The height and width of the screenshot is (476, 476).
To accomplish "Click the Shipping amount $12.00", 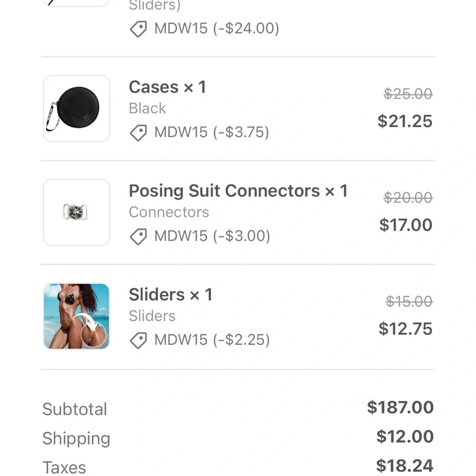I will (405, 436).
